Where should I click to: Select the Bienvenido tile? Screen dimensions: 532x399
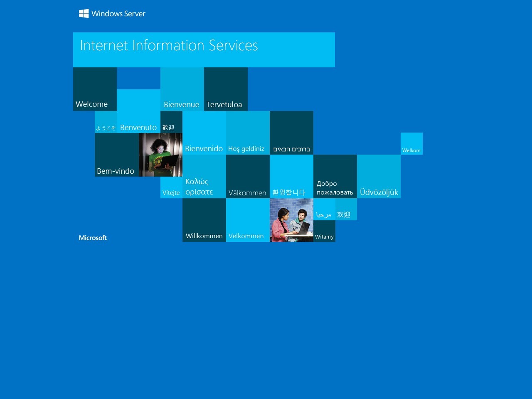[x=204, y=133]
